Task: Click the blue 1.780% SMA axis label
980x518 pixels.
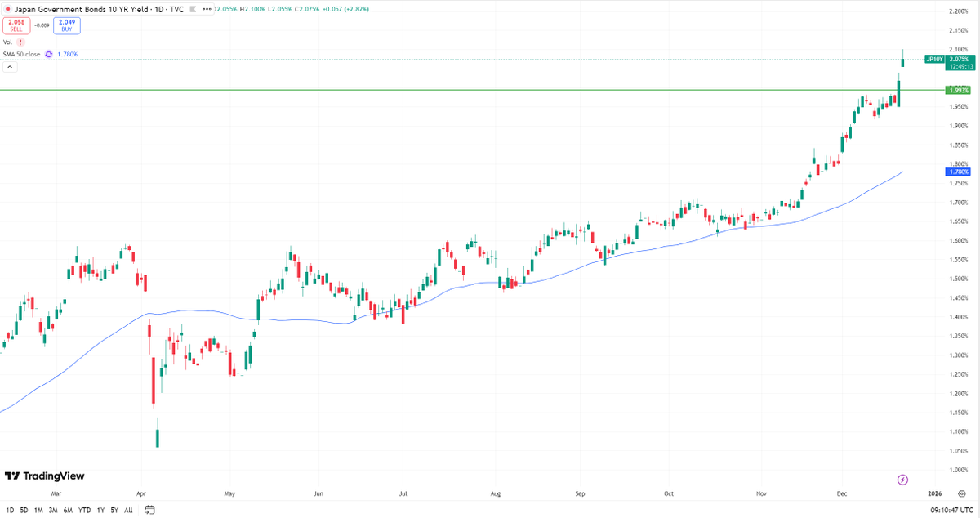Action: click(x=957, y=172)
